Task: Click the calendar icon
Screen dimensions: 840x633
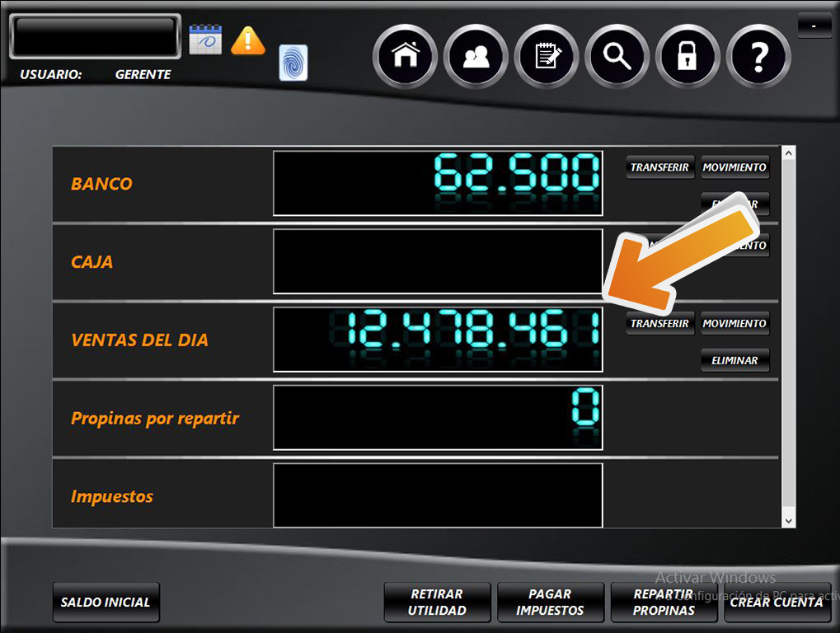Action: (x=205, y=40)
